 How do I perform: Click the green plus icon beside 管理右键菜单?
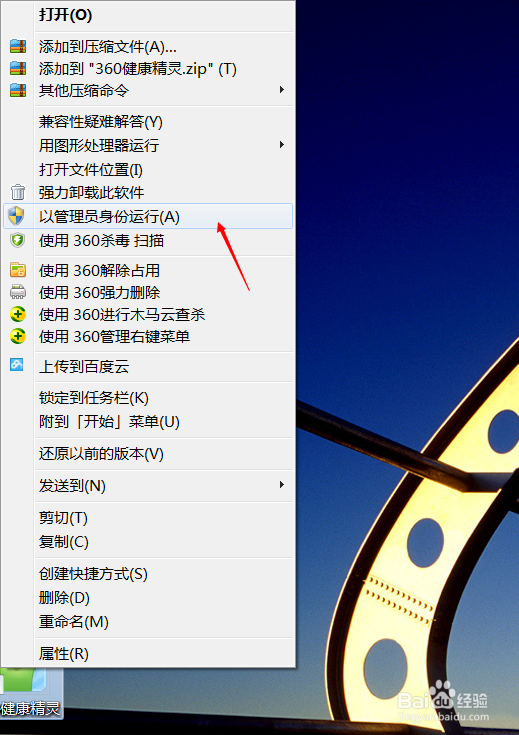[x=18, y=336]
